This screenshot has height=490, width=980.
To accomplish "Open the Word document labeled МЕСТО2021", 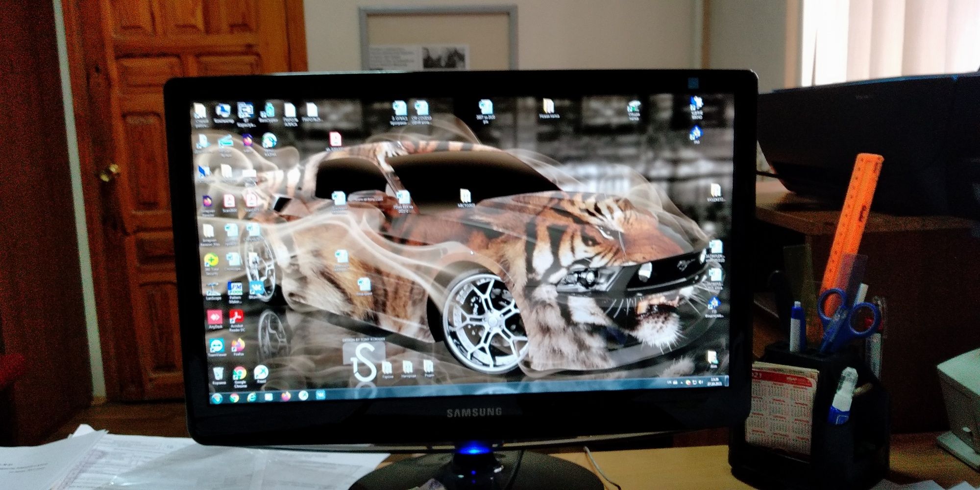I will 466,198.
